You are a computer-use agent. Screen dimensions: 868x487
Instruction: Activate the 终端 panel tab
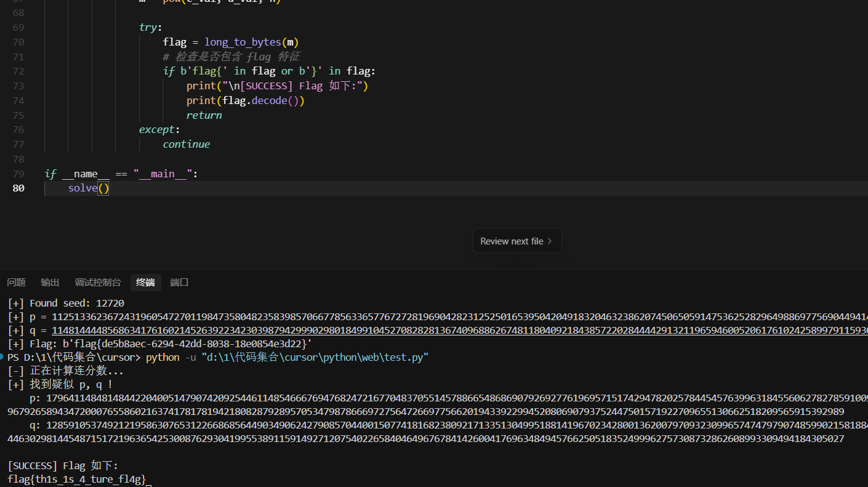[x=146, y=283]
